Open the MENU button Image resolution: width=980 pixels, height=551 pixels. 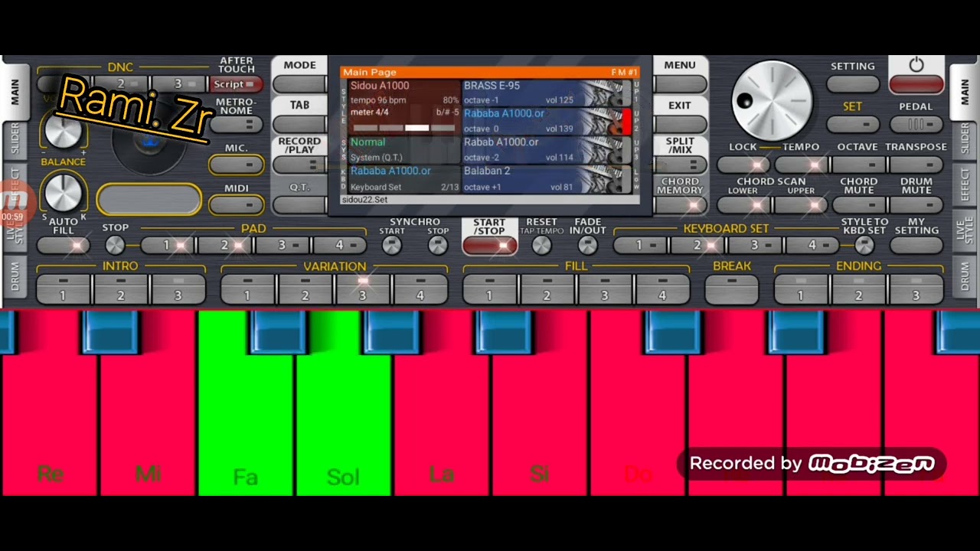[x=680, y=84]
